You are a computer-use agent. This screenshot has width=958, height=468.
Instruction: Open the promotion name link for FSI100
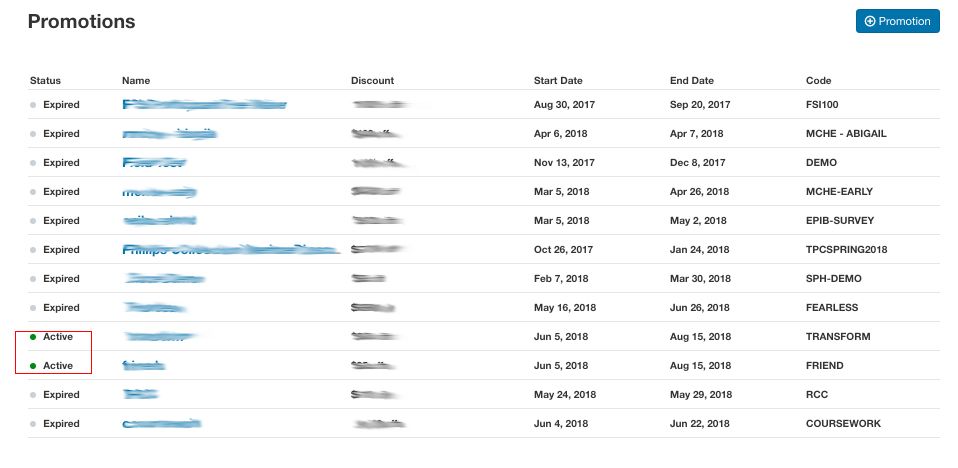[x=204, y=104]
